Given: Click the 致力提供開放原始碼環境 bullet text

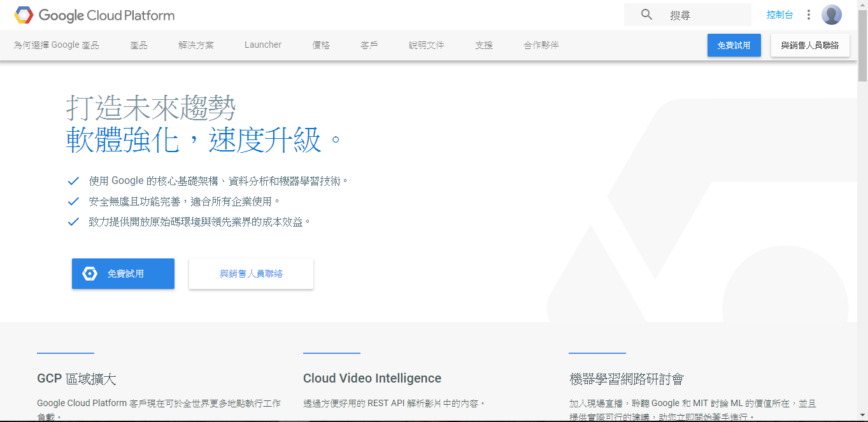Looking at the screenshot, I should click(x=200, y=222).
